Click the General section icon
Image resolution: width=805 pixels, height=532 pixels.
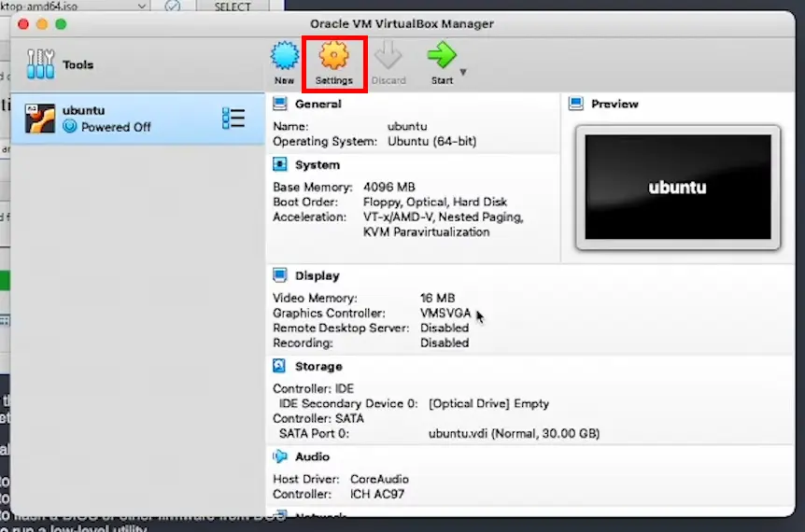point(280,104)
